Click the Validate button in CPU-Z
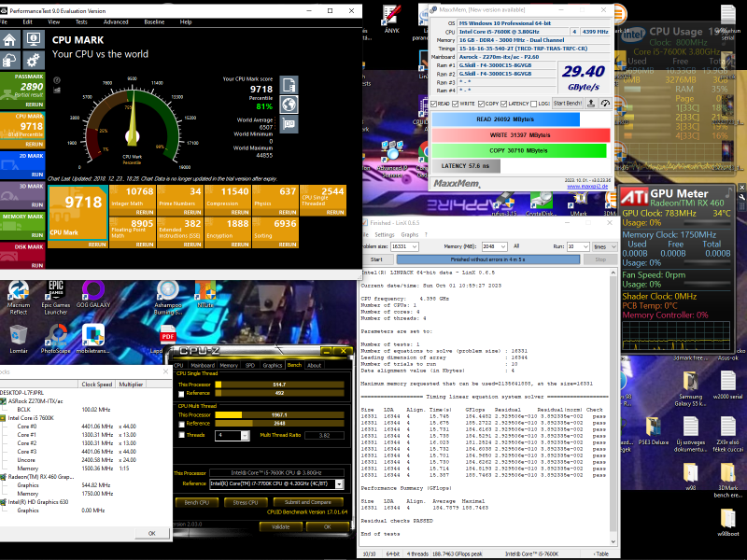 (281, 526)
